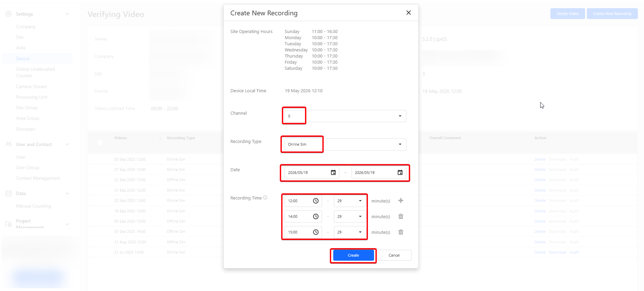This screenshot has width=644, height=291.
Task: Delete the 14:00 recording time row
Action: (x=401, y=216)
